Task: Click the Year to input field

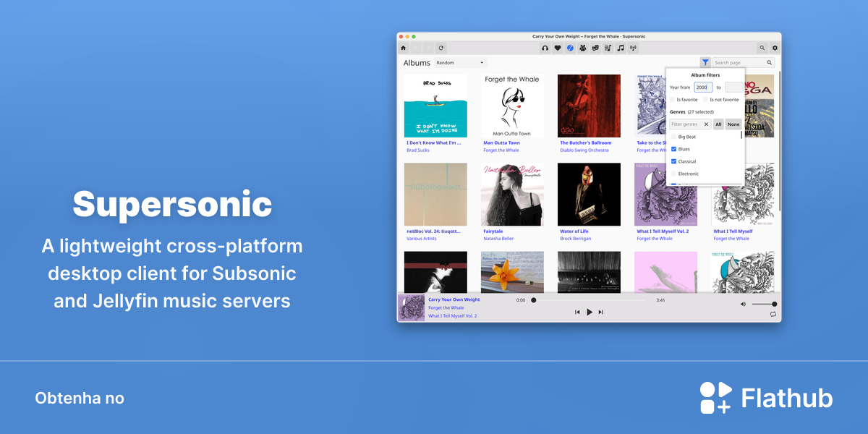Action: coord(733,87)
